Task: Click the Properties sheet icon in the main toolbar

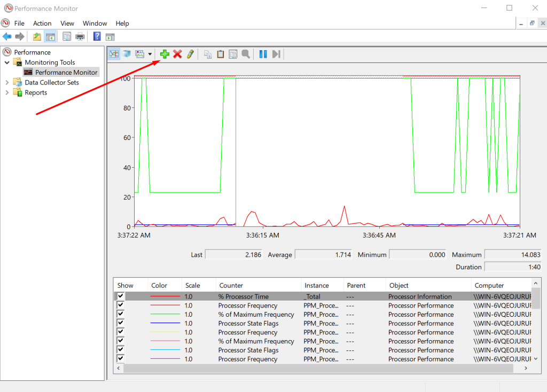Action: (x=67, y=36)
